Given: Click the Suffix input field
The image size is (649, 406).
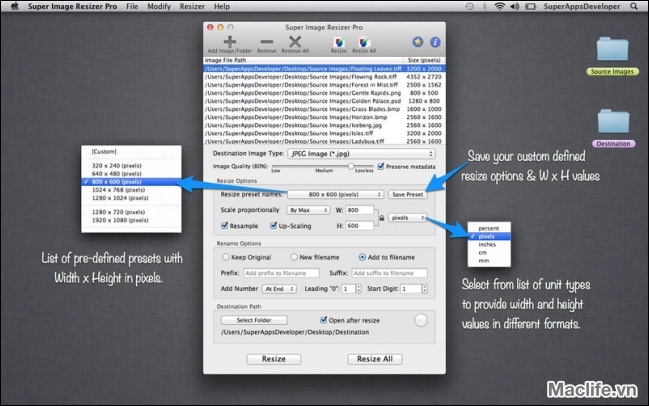Looking at the screenshot, I should 389,273.
